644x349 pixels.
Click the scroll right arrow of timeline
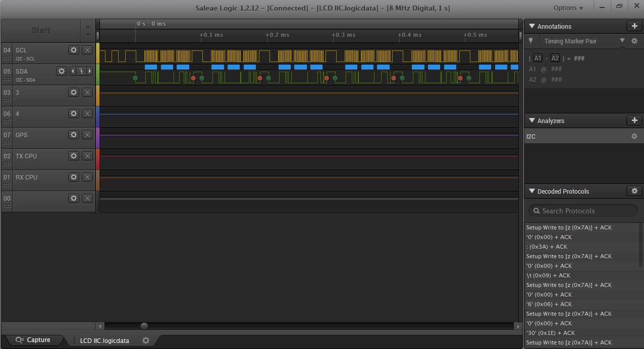pyautogui.click(x=518, y=326)
